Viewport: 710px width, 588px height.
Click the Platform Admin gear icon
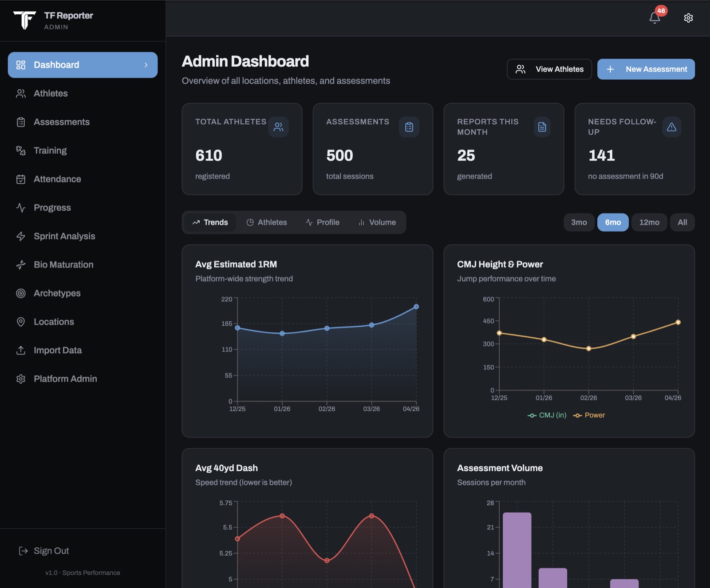click(21, 379)
